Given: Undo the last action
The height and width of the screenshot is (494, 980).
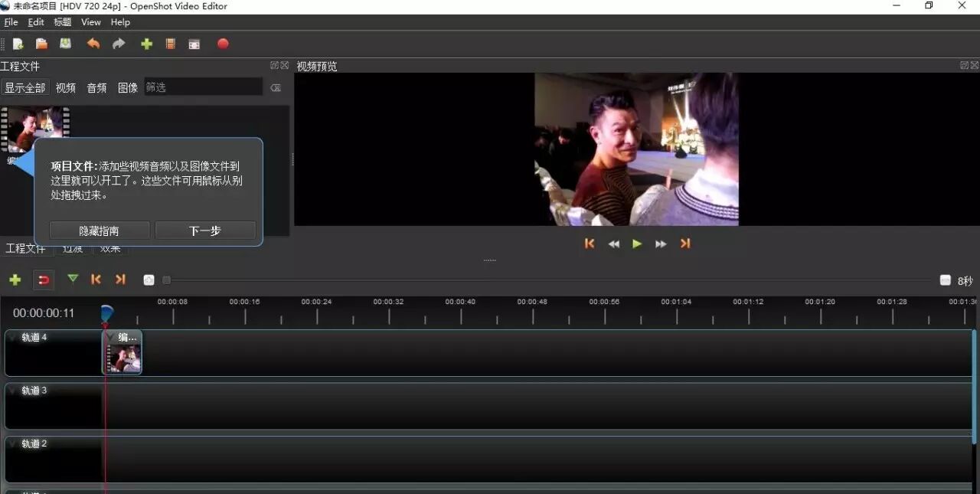Looking at the screenshot, I should 93,44.
